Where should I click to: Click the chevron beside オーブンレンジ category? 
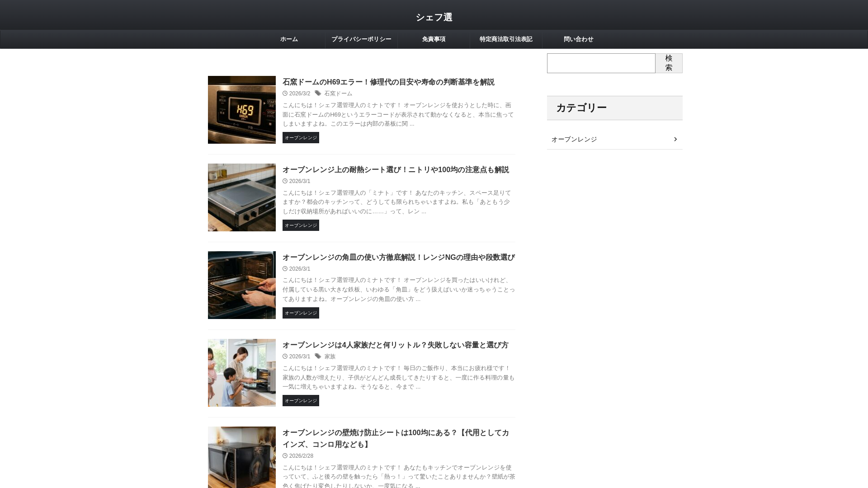pos(675,139)
